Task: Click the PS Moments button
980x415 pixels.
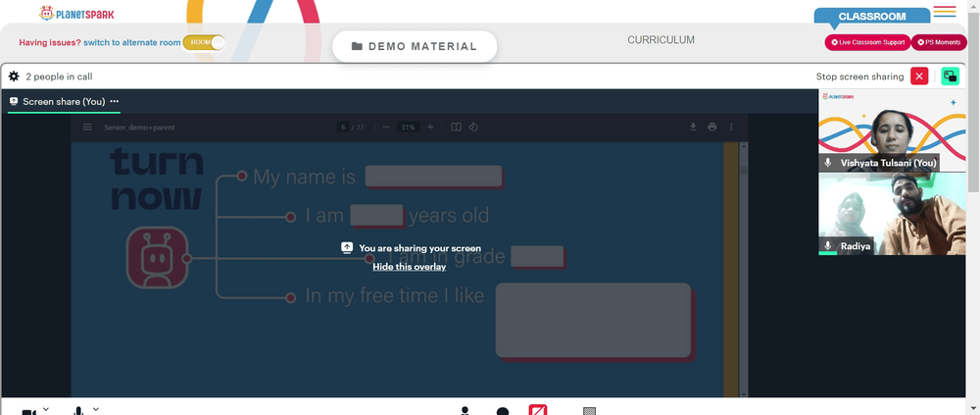Action: click(939, 42)
